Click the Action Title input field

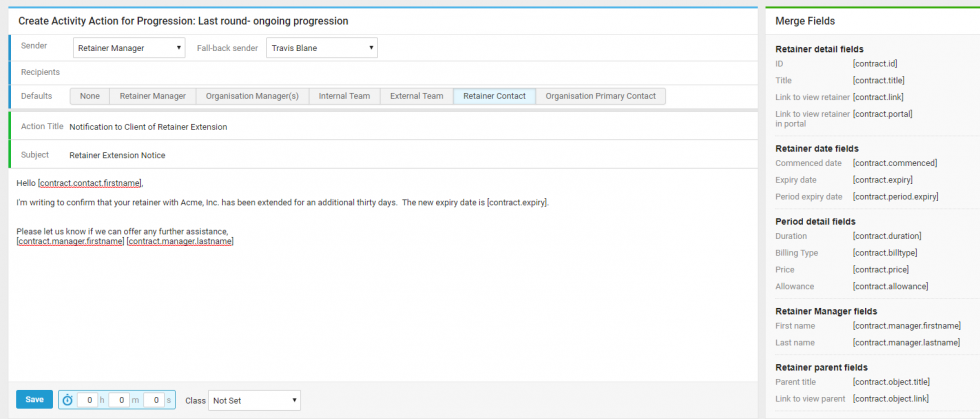click(400, 127)
